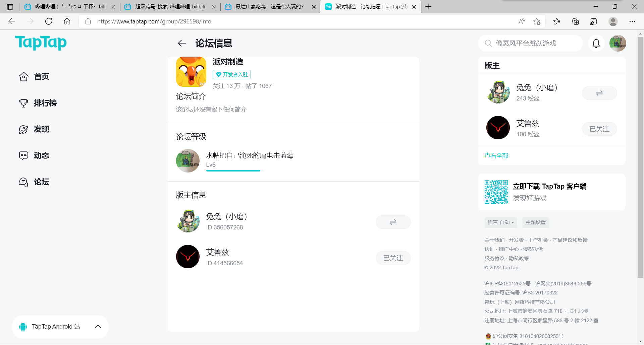644x345 pixels.
Task: Open browser collections
Action: (575, 21)
